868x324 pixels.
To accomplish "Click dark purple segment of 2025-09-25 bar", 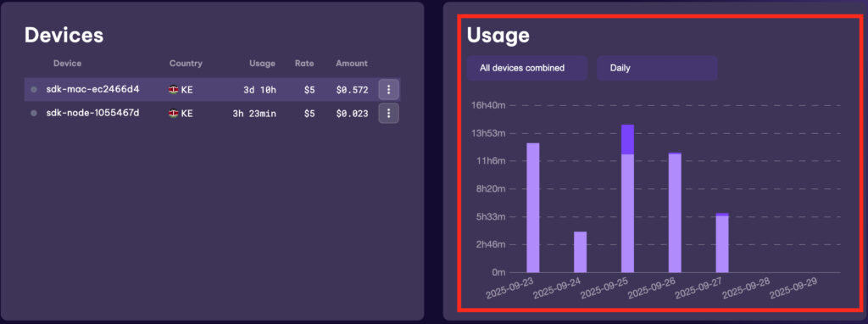I will (628, 140).
